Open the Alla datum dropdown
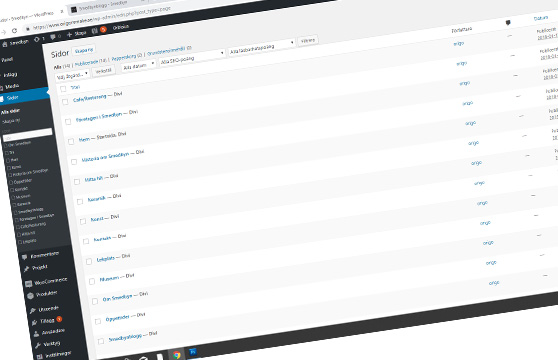Screen dimensions: 558x360 (x=138, y=66)
